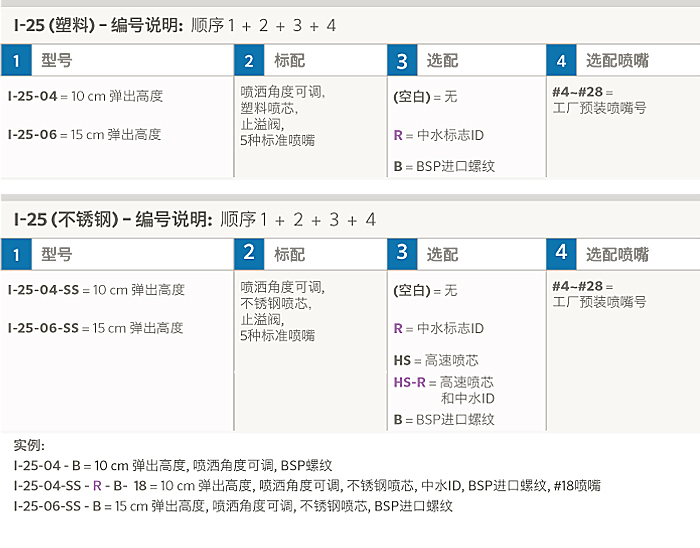Select the 选配喷嘴 column header in the stainless steel table

(x=617, y=254)
